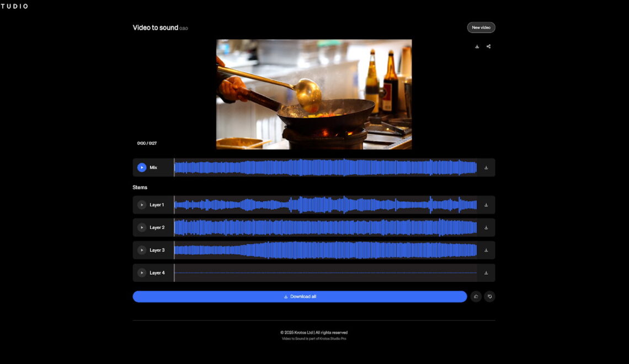Download the Layer 3 stem

click(486, 250)
